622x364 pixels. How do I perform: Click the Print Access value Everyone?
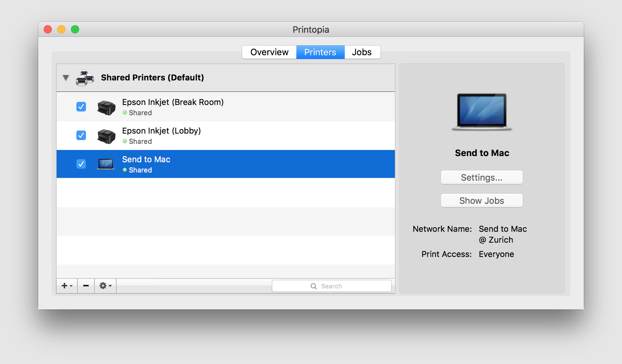tap(496, 254)
